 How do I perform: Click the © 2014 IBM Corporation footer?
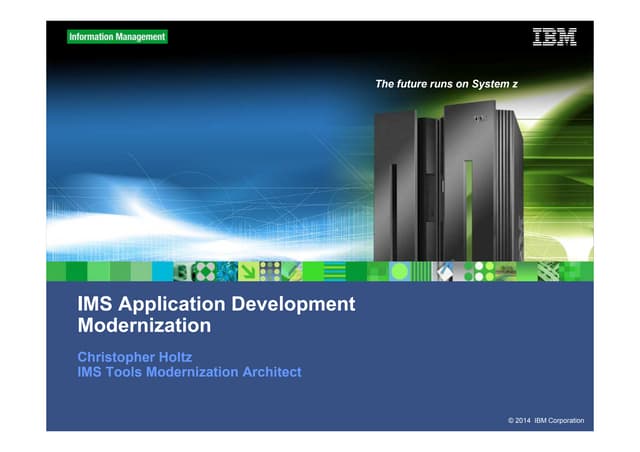click(546, 420)
